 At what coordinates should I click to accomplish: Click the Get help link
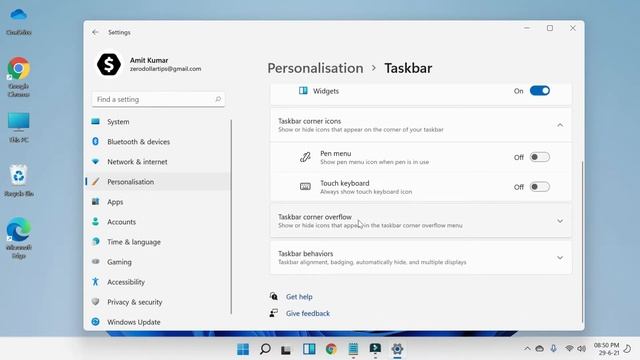(299, 297)
